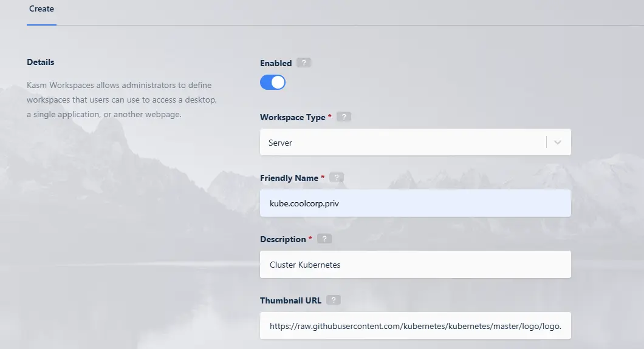Click the Friendly Name field with kube.coolcorp.priv
Image resolution: width=644 pixels, height=349 pixels.
pyautogui.click(x=415, y=203)
